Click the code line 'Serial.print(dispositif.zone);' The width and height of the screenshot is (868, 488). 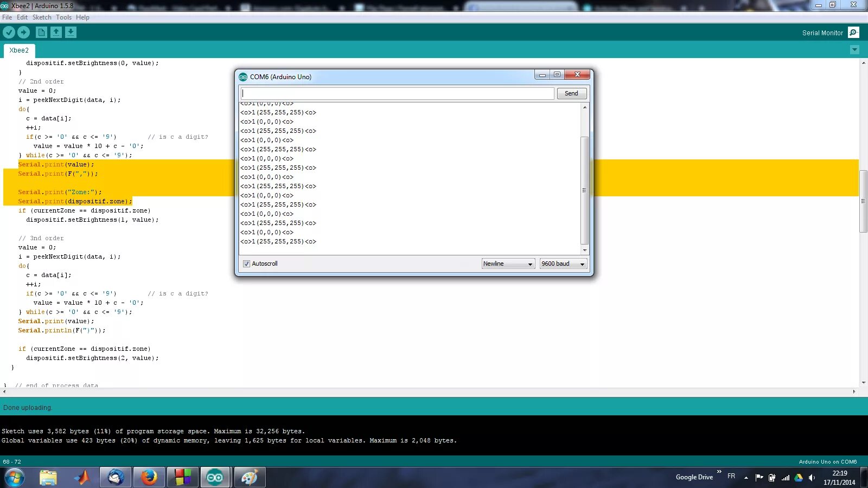[x=75, y=201]
